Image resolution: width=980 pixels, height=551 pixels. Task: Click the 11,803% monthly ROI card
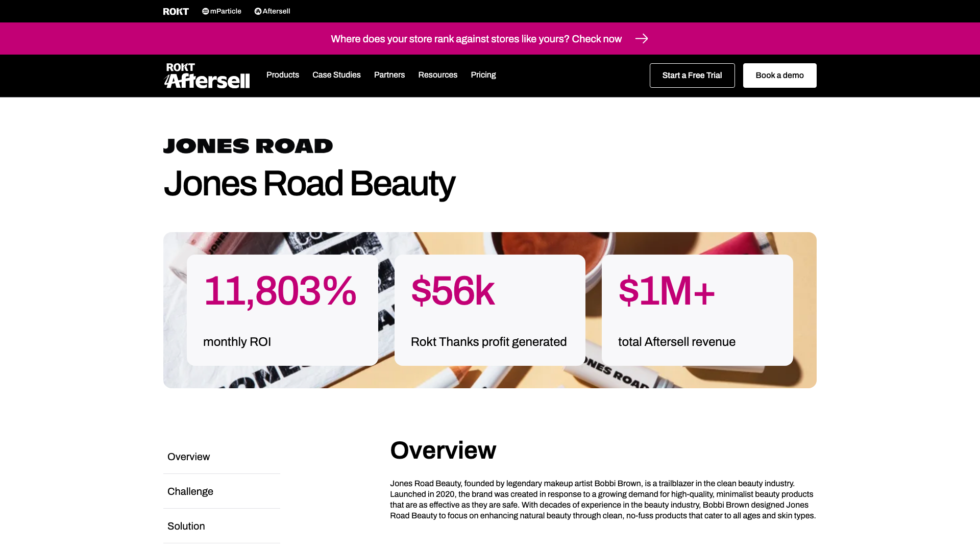tap(282, 310)
